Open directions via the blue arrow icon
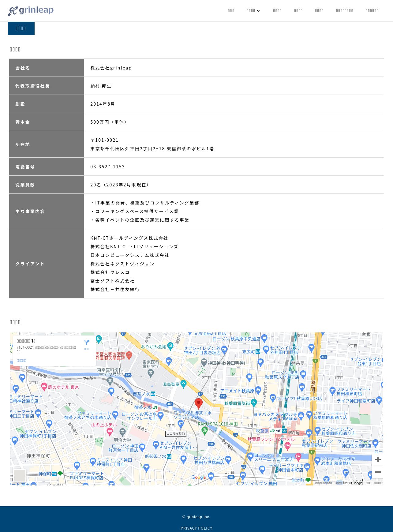The image size is (393, 532). pyautogui.click(x=87, y=343)
